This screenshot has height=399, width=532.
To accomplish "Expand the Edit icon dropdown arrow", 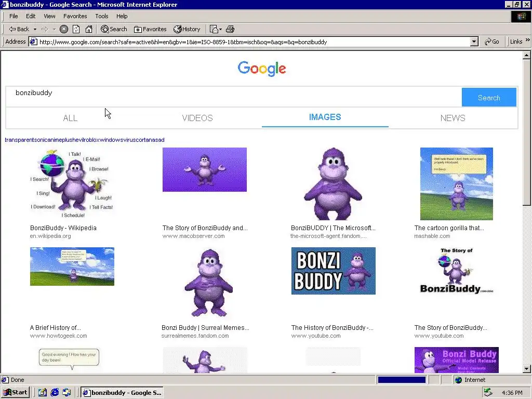I will [x=220, y=29].
